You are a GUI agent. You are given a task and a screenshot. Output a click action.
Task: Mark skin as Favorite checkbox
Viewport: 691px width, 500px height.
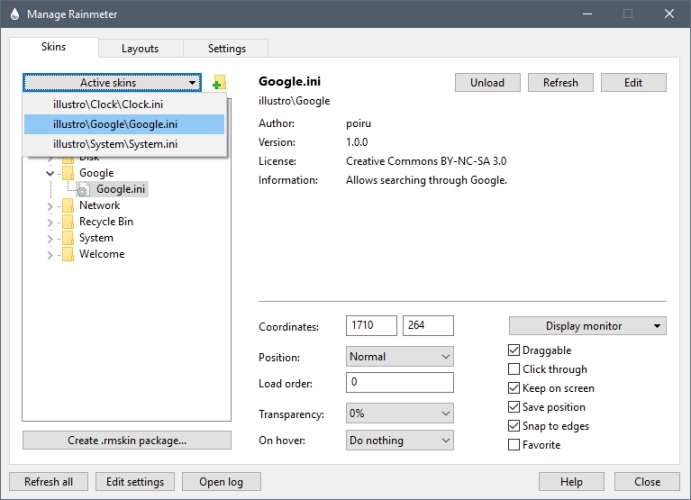point(514,444)
